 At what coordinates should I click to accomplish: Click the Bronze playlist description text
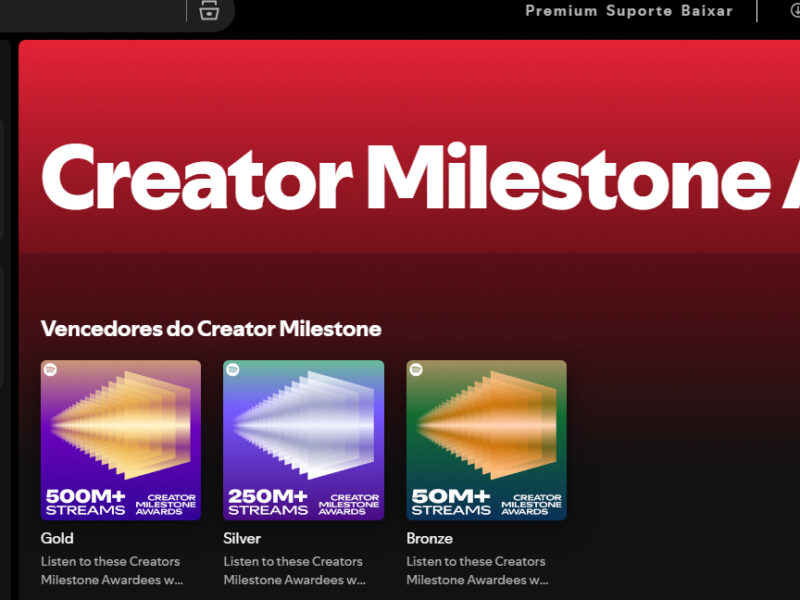coord(478,570)
